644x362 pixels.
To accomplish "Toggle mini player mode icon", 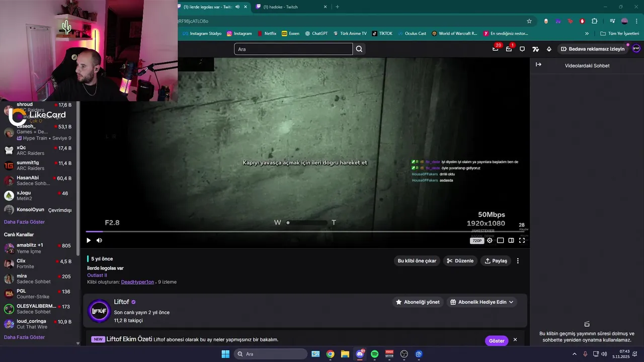I will [x=500, y=240].
